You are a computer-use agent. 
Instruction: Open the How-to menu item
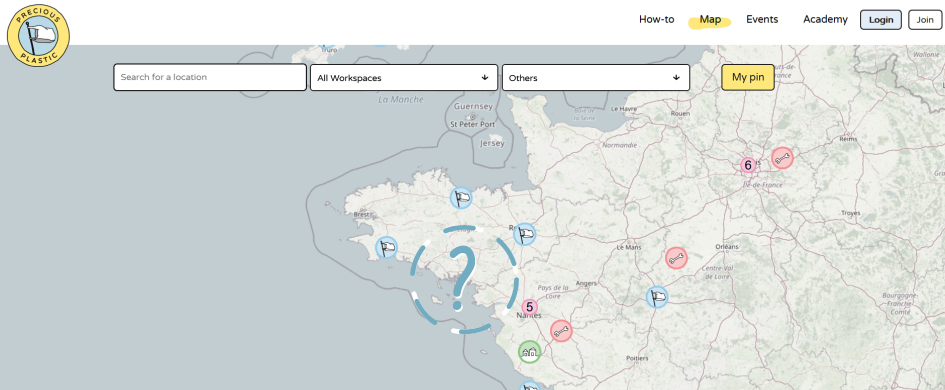point(656,19)
